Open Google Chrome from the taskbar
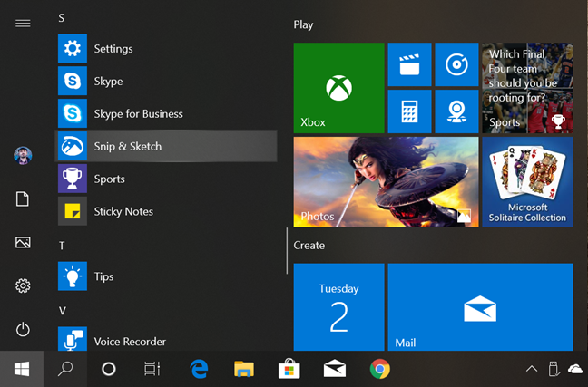This screenshot has height=387, width=588. (x=380, y=368)
